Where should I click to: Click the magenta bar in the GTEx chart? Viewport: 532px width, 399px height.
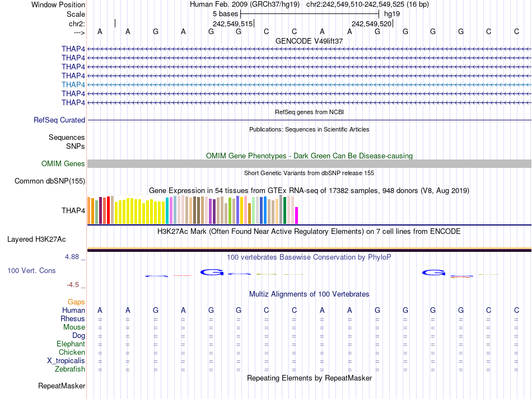[x=297, y=215]
